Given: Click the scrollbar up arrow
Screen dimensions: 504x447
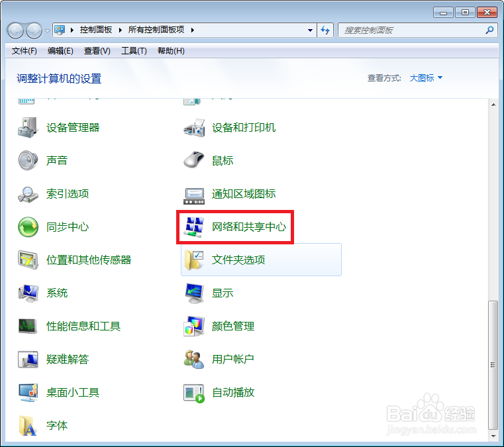Looking at the screenshot, I should [x=493, y=105].
